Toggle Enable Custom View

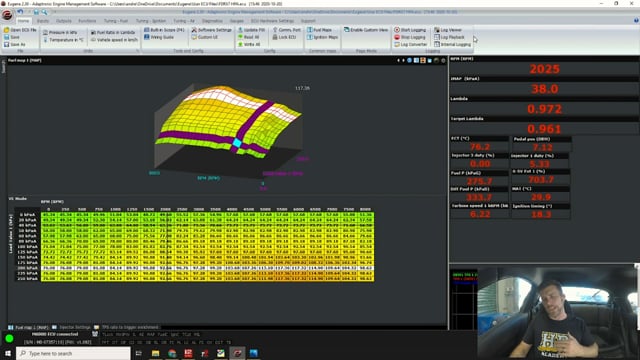366,30
